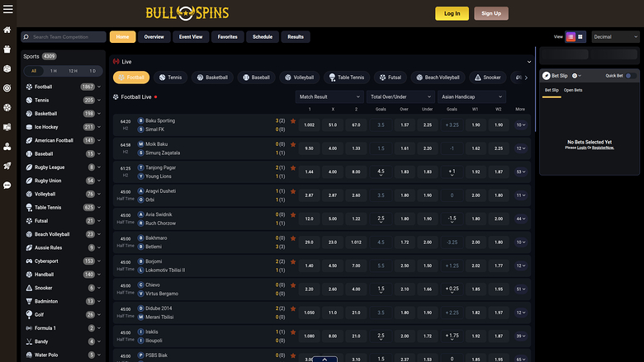The image size is (644, 362).
Task: Click the Sign Up button
Action: point(491,13)
